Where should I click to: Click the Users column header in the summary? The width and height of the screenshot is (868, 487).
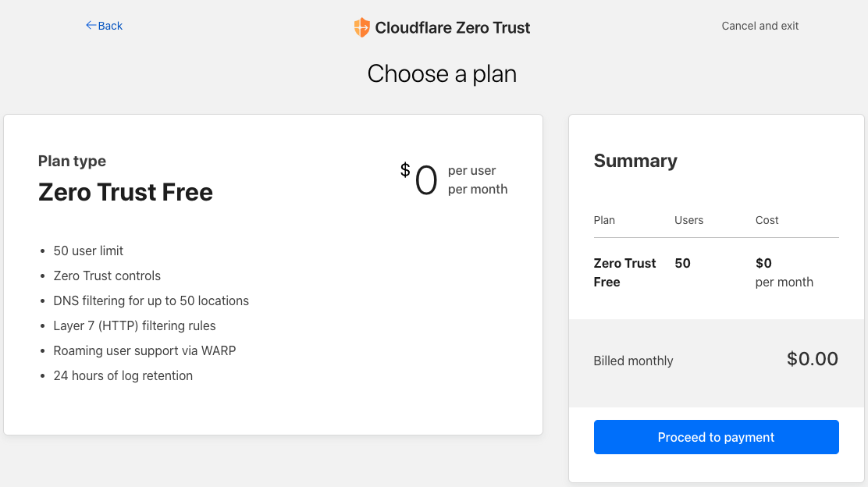coord(688,220)
